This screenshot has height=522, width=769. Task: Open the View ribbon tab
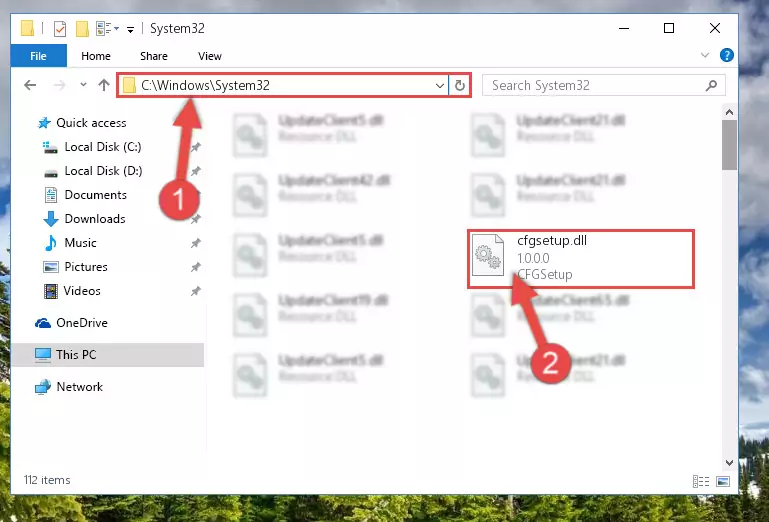pyautogui.click(x=210, y=56)
